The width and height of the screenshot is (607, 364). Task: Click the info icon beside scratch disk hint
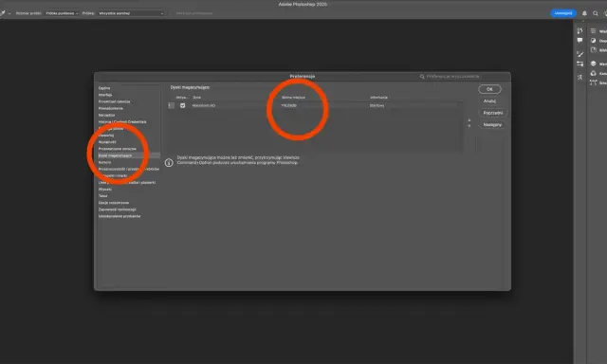(x=169, y=163)
